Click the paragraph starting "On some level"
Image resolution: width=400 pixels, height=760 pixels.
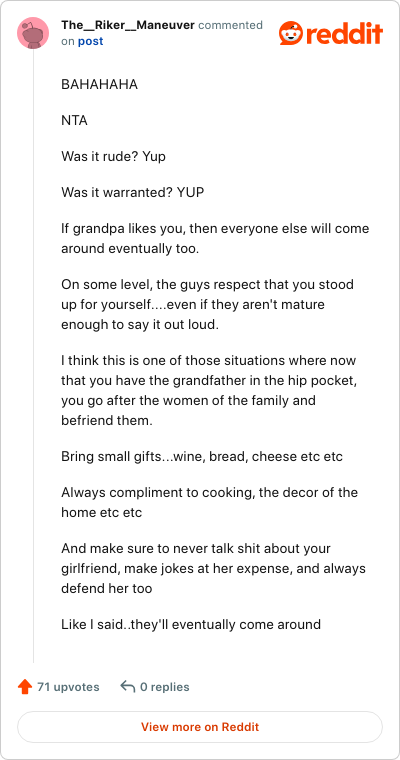pos(208,304)
